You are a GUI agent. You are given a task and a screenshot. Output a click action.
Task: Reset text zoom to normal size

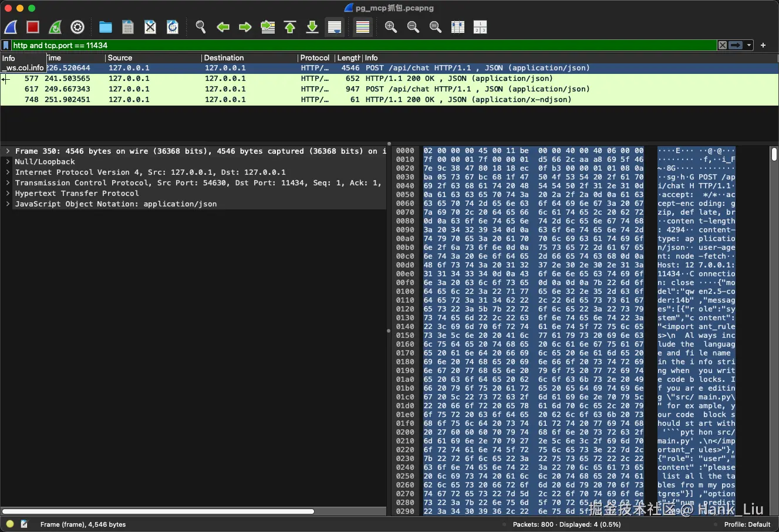pyautogui.click(x=436, y=27)
